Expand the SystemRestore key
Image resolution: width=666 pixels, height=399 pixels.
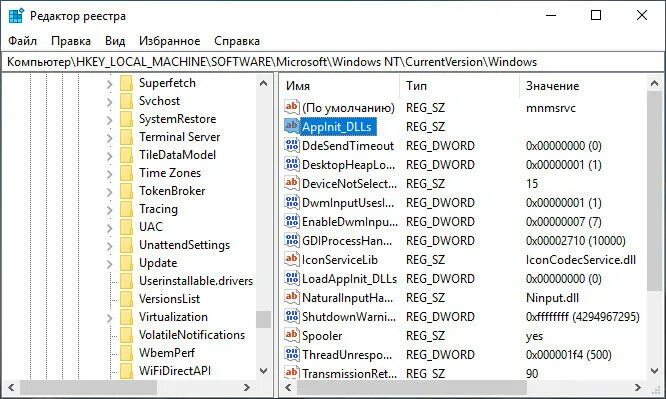pyautogui.click(x=110, y=120)
